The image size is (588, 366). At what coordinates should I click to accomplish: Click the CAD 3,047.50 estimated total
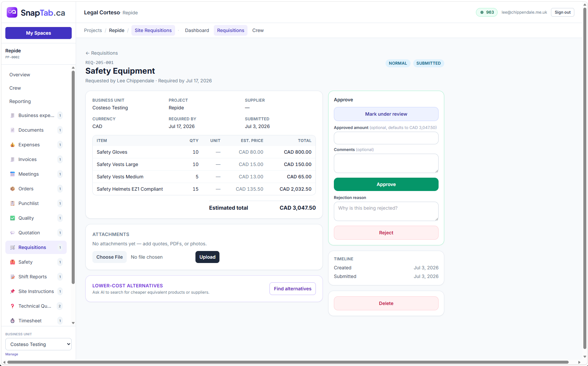pyautogui.click(x=298, y=208)
